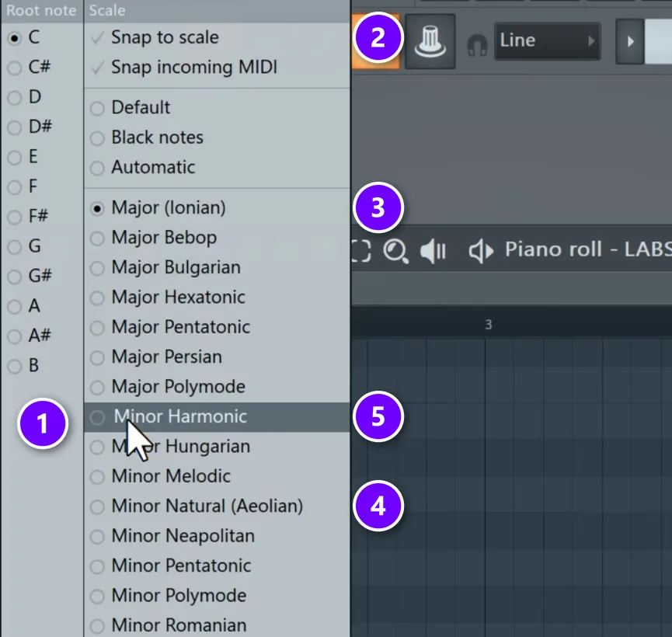672x637 pixels.
Task: Select root note F#
Action: tap(28, 216)
